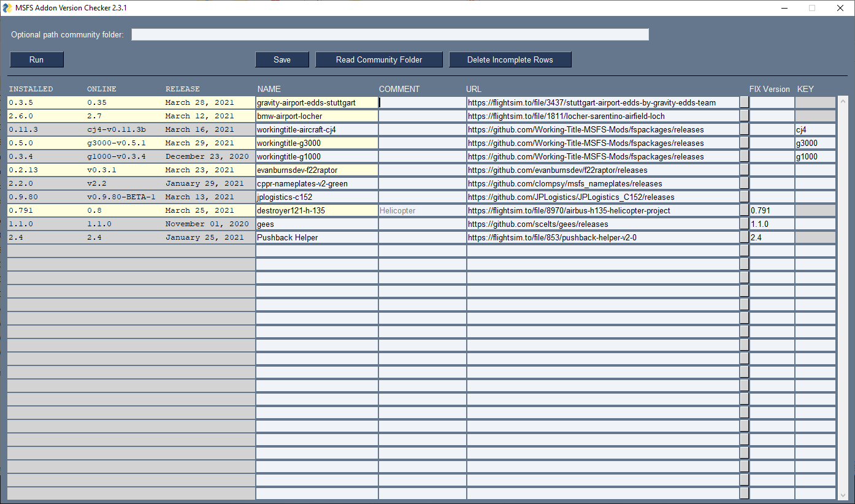Click online version cj4-v0.11.3b cell
855x504 pixels.
pyautogui.click(x=117, y=129)
